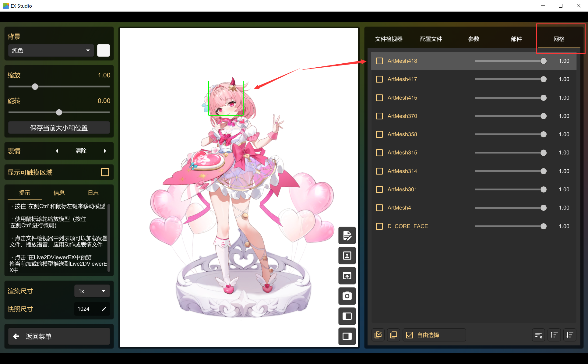
Task: Click the 清除 expression button
Action: click(x=81, y=151)
